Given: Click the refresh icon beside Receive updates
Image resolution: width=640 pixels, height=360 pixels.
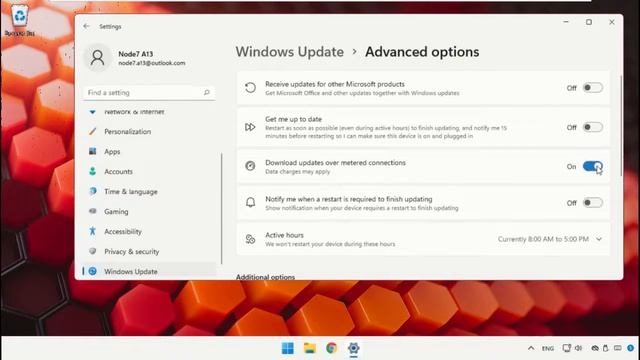Looking at the screenshot, I should (250, 87).
